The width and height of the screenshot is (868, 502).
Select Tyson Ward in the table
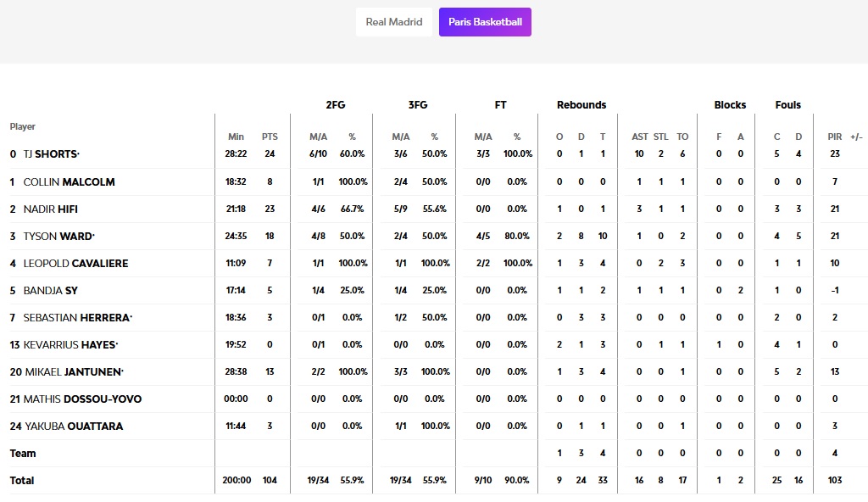[58, 236]
